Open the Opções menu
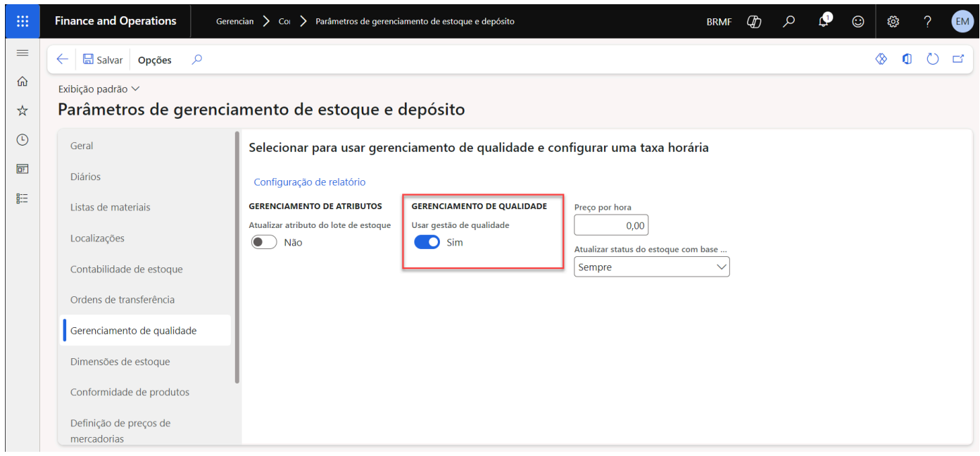Image resolution: width=980 pixels, height=456 pixels. (x=154, y=60)
